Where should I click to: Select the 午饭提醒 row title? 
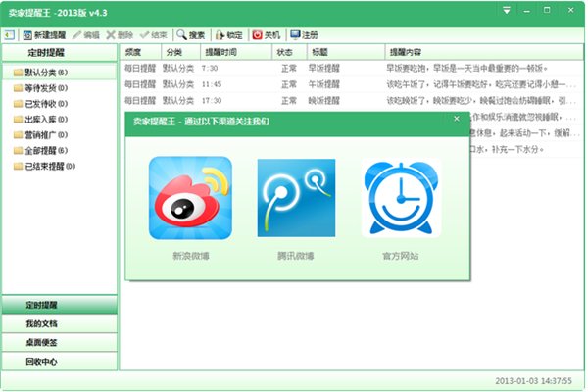(323, 84)
